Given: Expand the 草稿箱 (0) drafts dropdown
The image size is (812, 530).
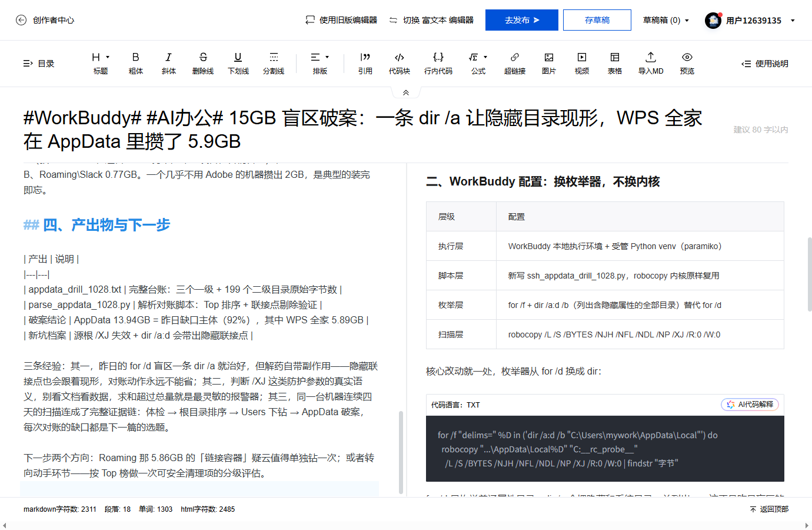Looking at the screenshot, I should pos(666,20).
